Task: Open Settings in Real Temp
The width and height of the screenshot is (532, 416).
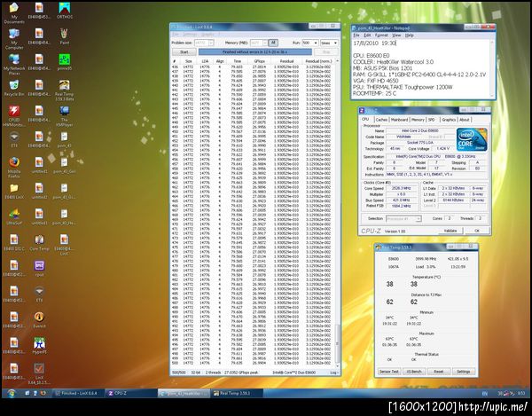Action: 463,372
